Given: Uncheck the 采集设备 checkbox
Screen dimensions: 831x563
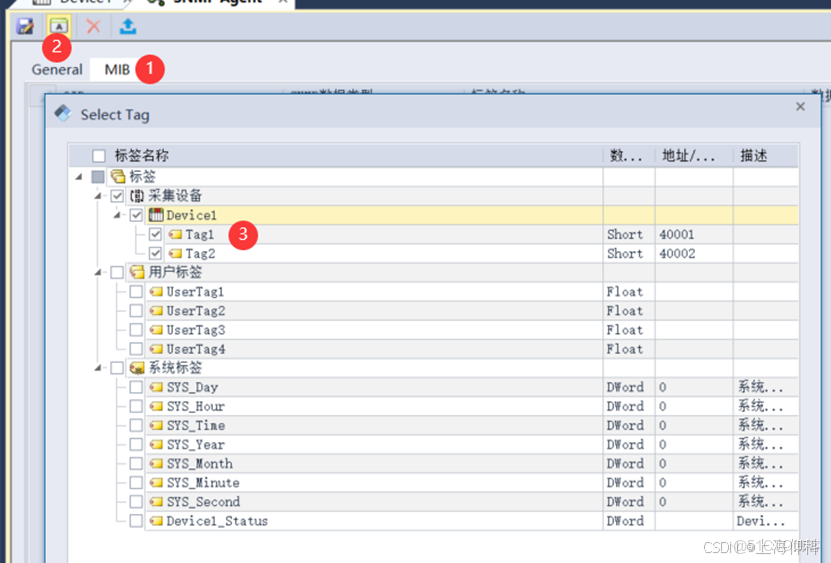Looking at the screenshot, I should tap(117, 196).
